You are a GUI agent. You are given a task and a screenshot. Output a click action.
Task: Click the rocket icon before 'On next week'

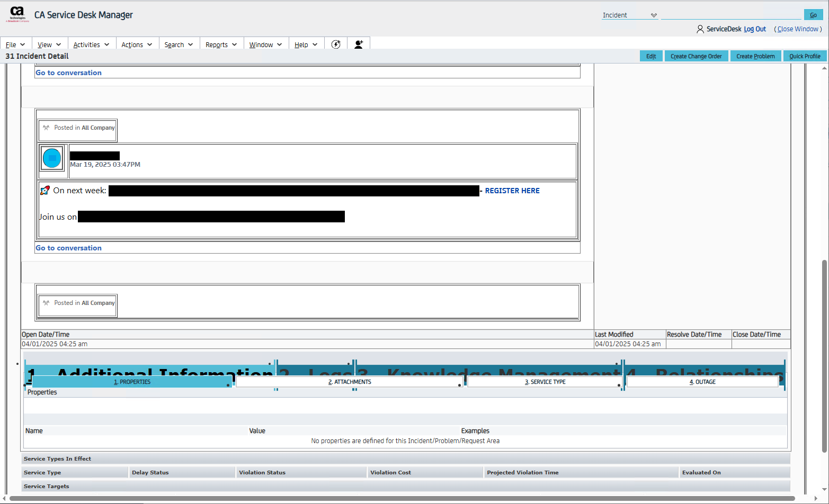tap(45, 191)
